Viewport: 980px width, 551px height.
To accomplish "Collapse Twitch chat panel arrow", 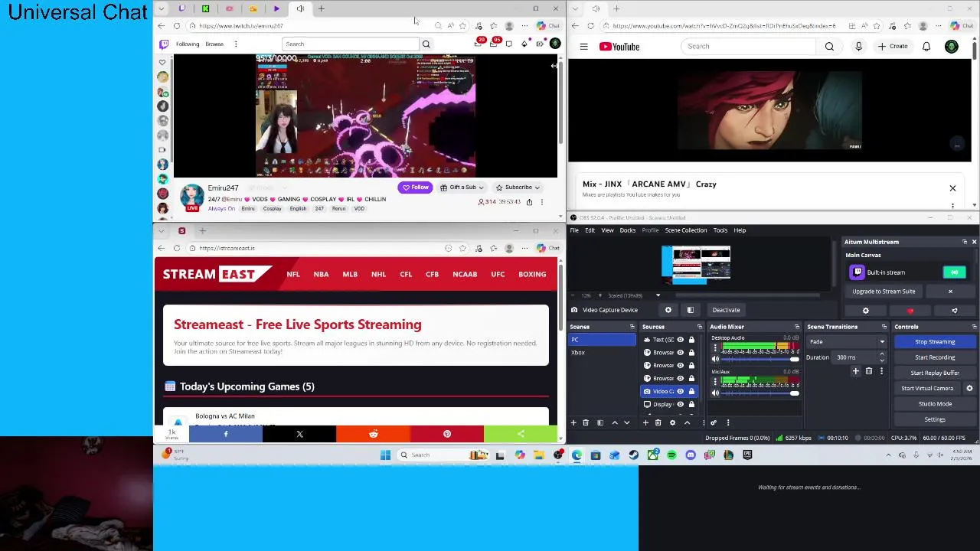I will pos(554,66).
